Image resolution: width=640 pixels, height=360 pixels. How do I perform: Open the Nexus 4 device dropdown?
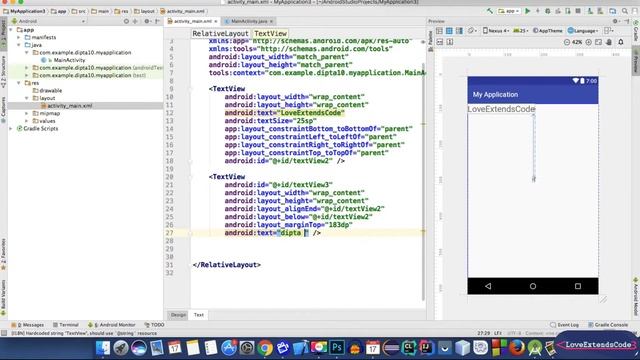[x=496, y=31]
